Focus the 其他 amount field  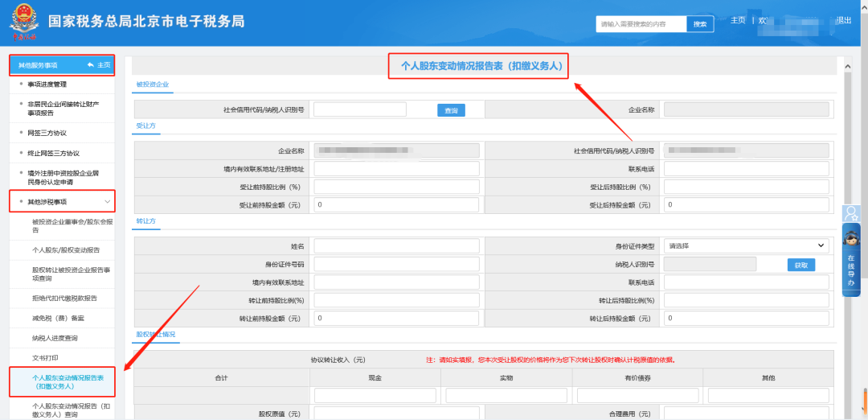pos(768,396)
